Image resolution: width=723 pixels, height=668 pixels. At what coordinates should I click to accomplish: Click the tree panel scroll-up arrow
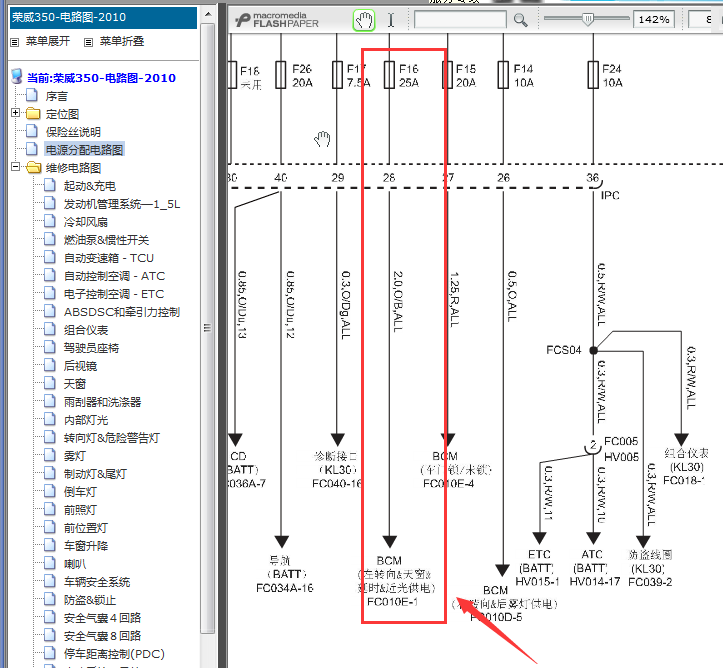(x=208, y=14)
